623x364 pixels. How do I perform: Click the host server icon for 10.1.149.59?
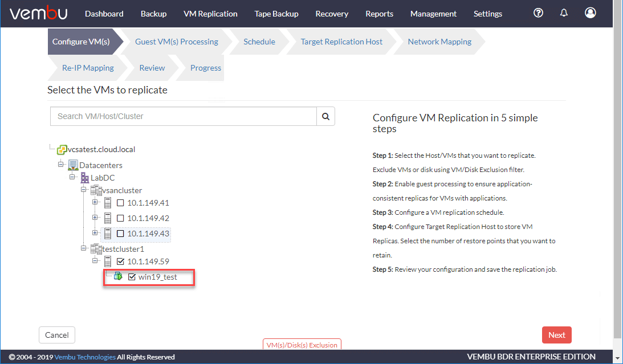pyautogui.click(x=108, y=261)
